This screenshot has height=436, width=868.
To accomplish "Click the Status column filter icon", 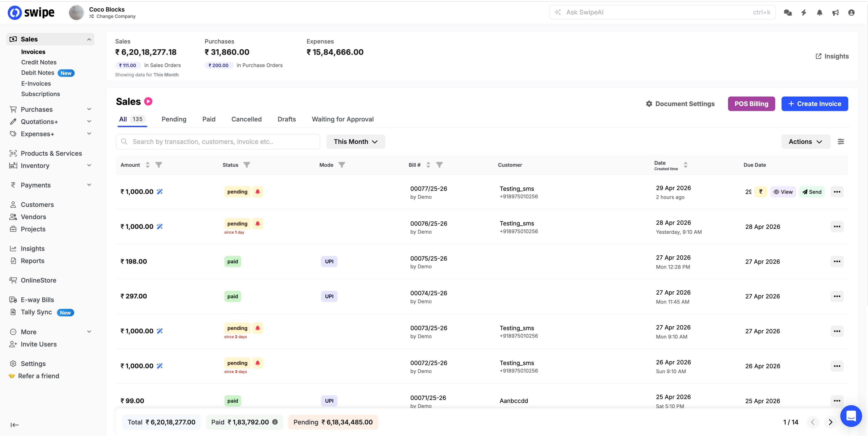I will [247, 165].
